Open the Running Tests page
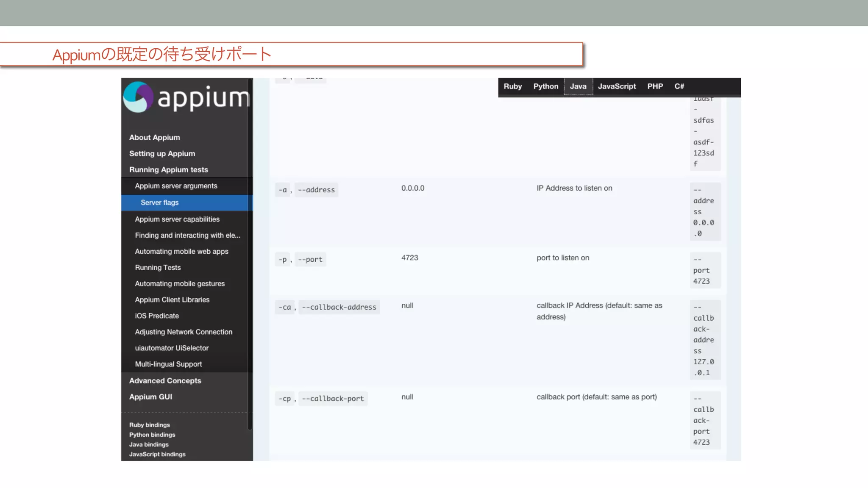This screenshot has width=868, height=488. 158,267
